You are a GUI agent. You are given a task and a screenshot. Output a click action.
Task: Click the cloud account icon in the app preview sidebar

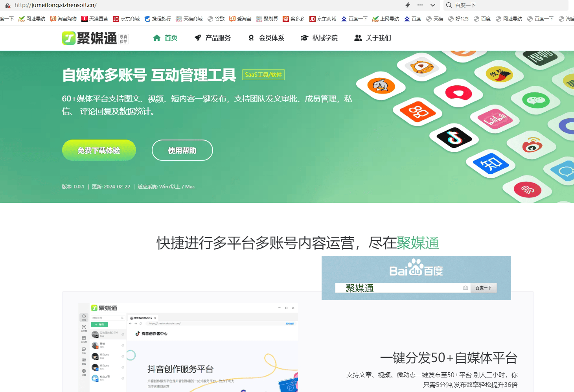84,317
